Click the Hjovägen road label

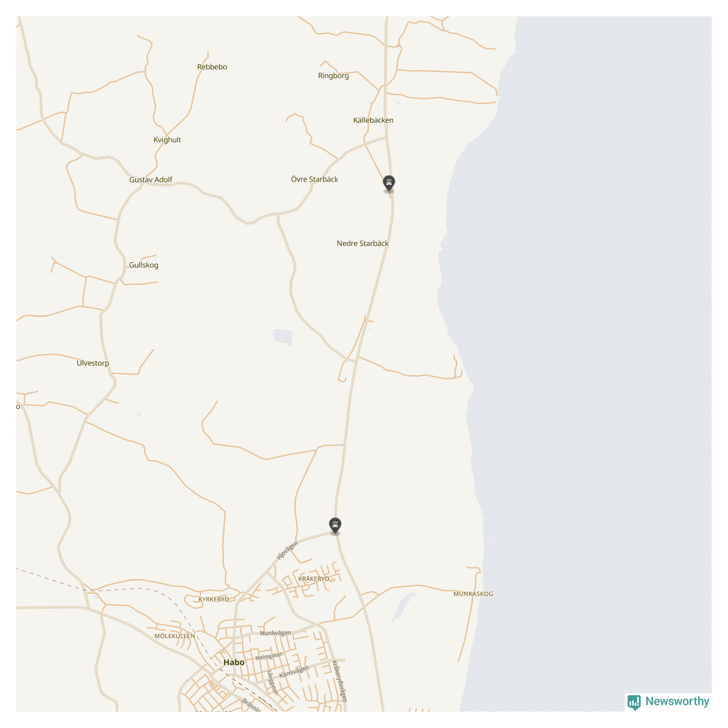coord(287,550)
